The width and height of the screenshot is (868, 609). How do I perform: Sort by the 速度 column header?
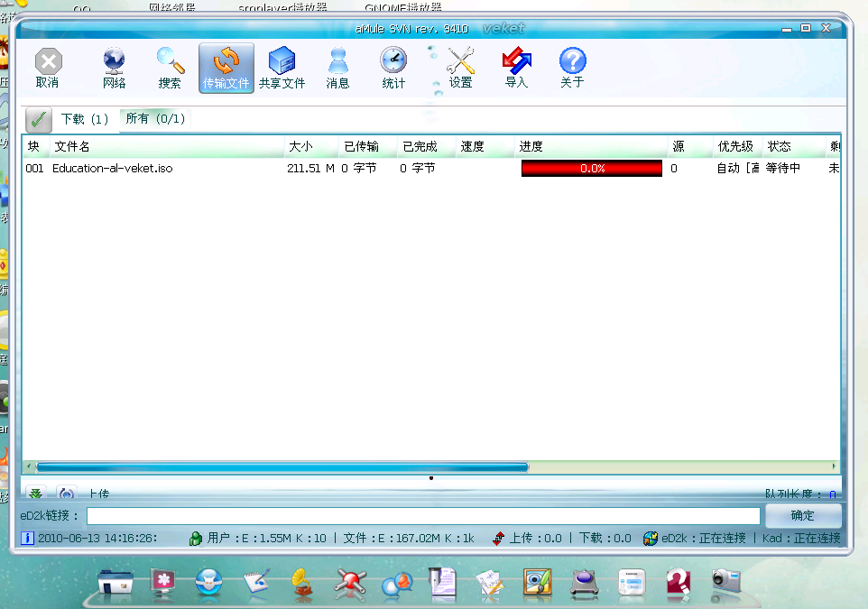tap(485, 146)
